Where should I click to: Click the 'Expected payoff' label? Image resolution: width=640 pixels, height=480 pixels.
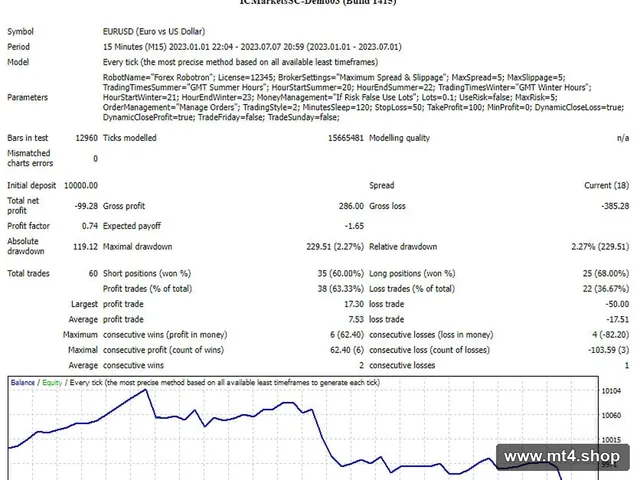(x=132, y=226)
